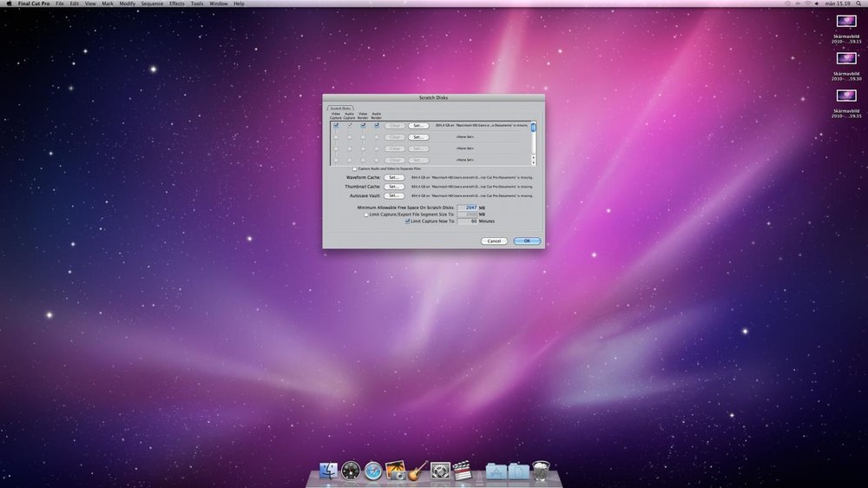The height and width of the screenshot is (488, 868).
Task: Open the Trash in the dock
Action: pos(542,472)
